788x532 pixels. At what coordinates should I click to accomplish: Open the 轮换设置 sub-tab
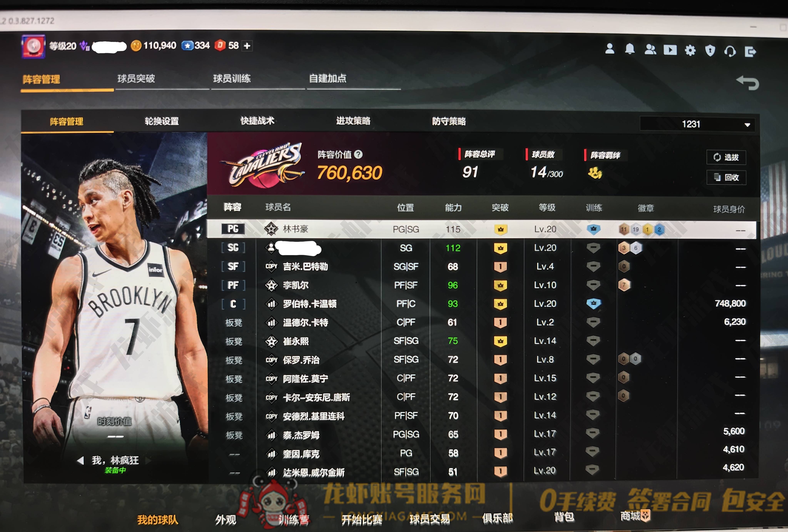pyautogui.click(x=162, y=121)
